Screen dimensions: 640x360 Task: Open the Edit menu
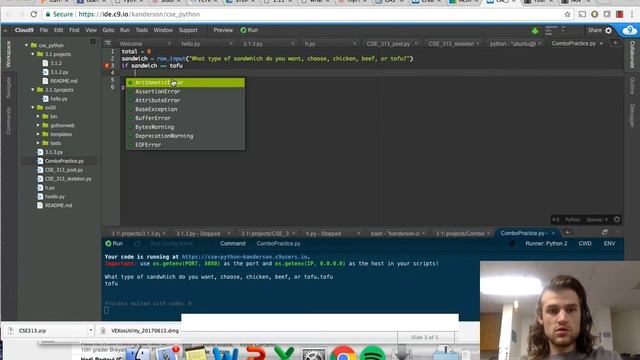coord(59,30)
